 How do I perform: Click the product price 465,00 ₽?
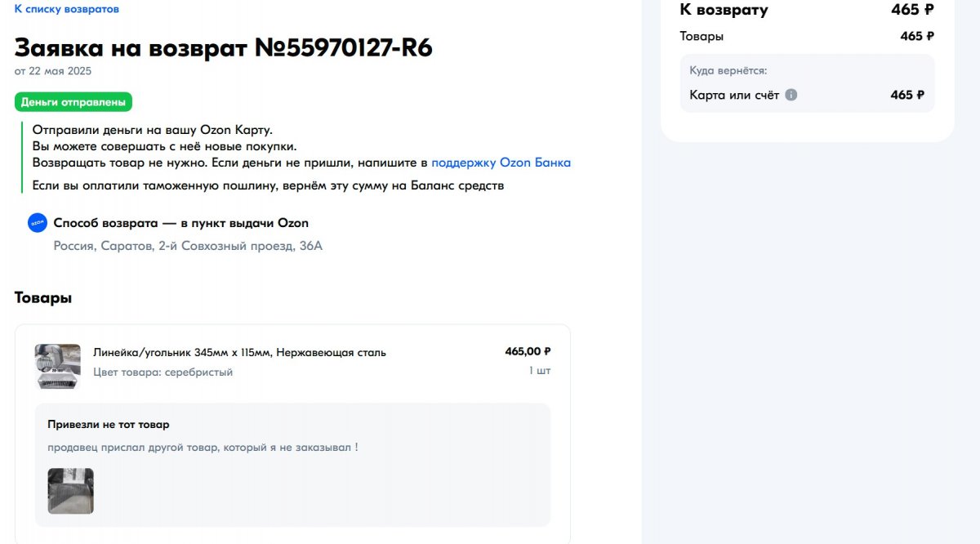528,351
